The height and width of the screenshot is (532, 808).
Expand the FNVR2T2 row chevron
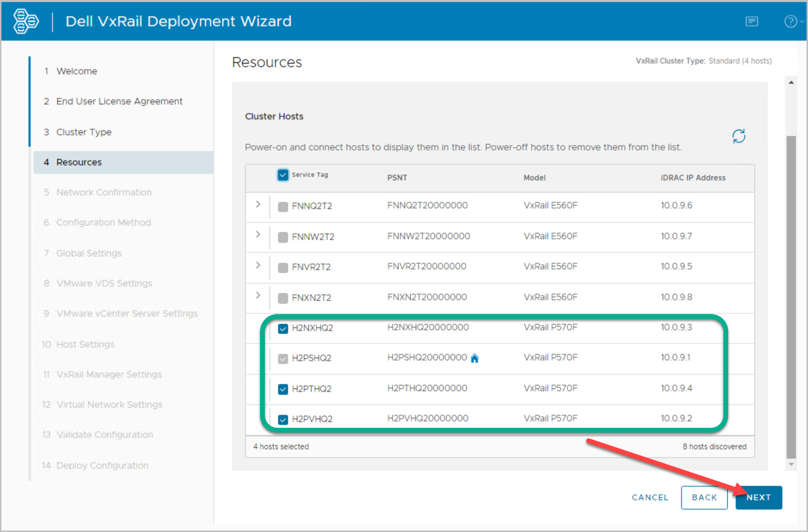(258, 265)
